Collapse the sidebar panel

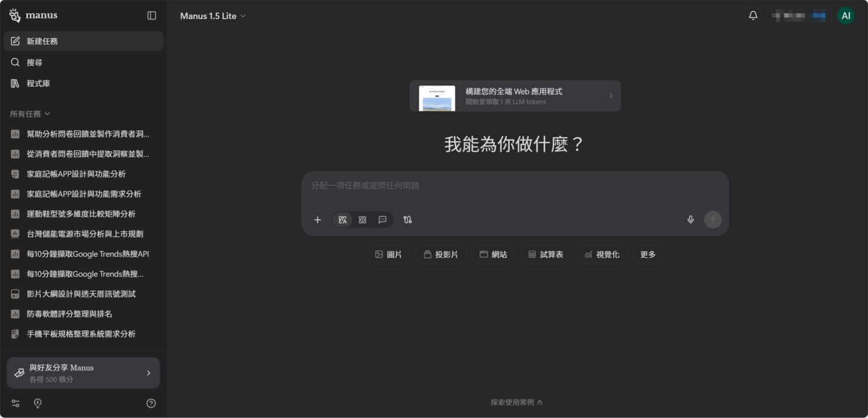tap(152, 16)
